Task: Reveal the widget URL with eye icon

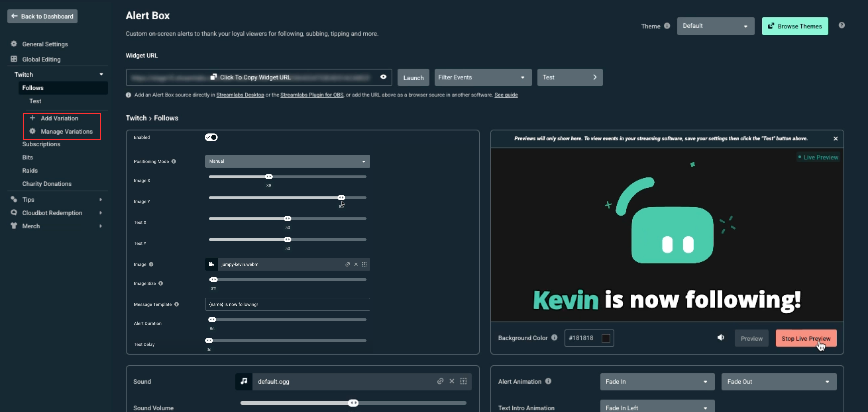Action: (383, 77)
